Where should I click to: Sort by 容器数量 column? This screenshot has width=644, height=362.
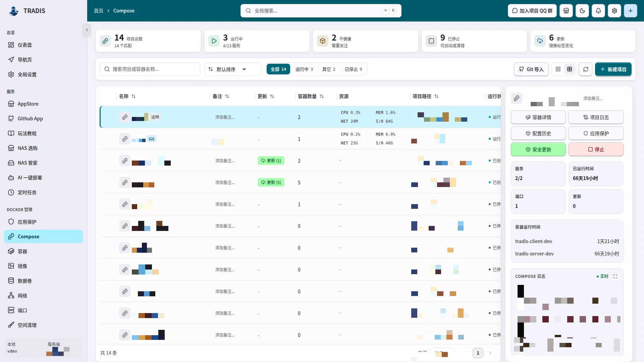tap(311, 96)
